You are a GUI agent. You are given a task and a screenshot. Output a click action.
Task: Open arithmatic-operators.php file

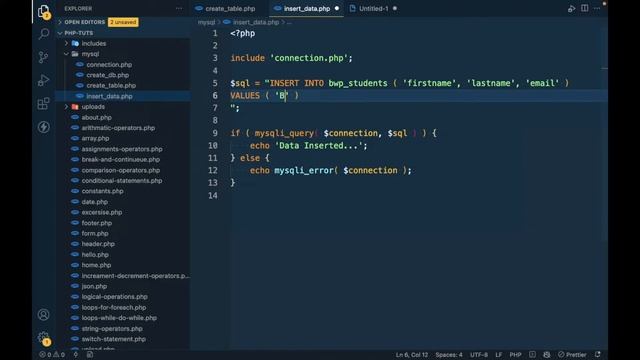(x=118, y=128)
